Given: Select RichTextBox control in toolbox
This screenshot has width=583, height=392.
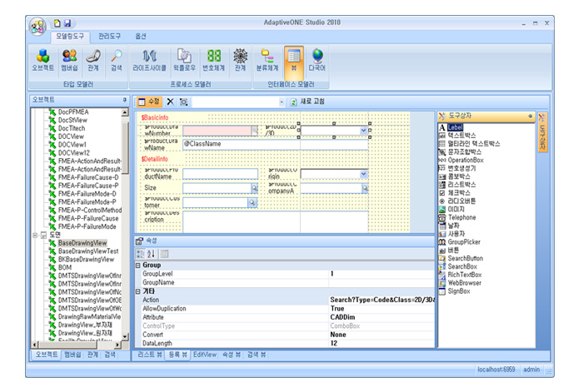Looking at the screenshot, I should point(465,275).
